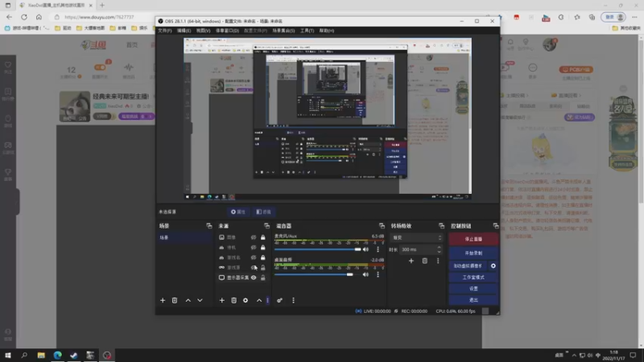Unlock the 图像 source
This screenshot has height=362, width=644.
(x=263, y=237)
